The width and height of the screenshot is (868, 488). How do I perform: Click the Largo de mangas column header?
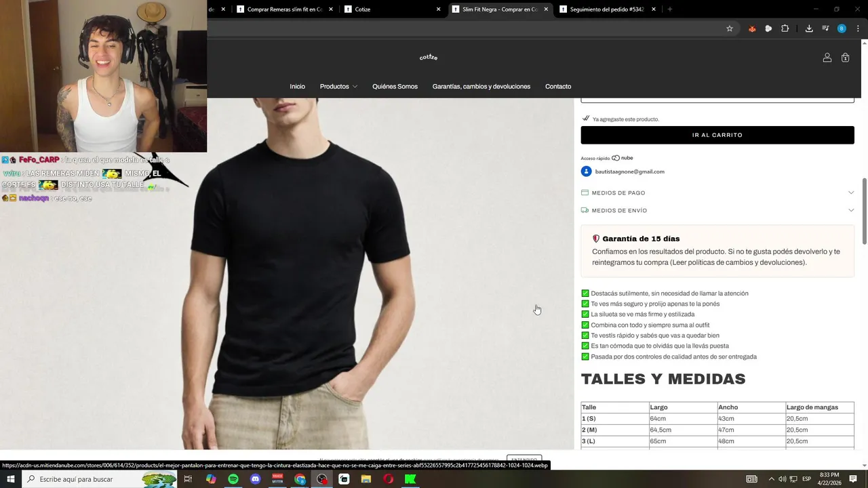click(812, 407)
